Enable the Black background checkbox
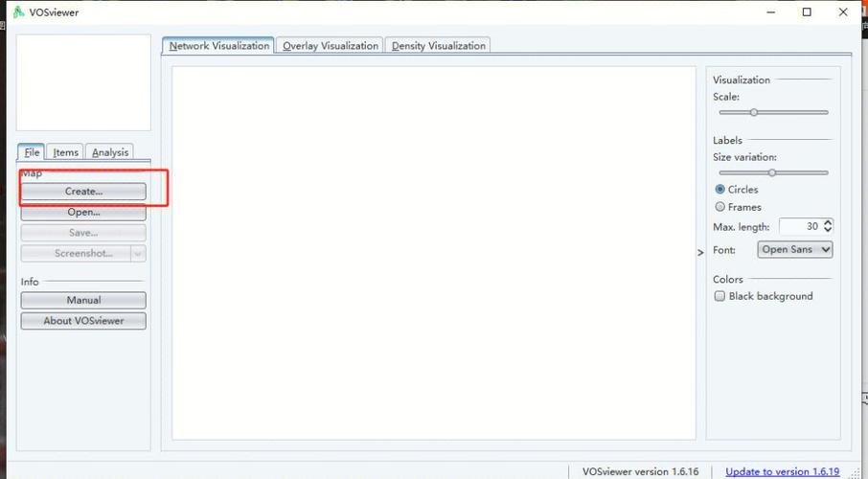 (720, 296)
